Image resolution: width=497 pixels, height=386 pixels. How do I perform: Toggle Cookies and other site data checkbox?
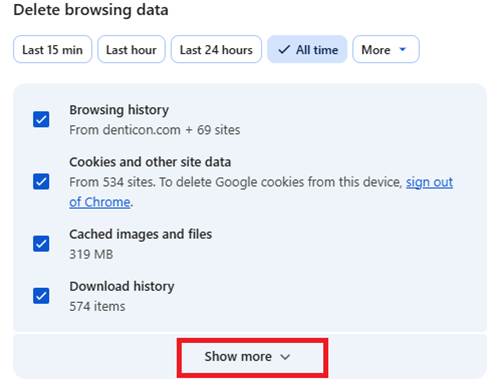tap(41, 182)
